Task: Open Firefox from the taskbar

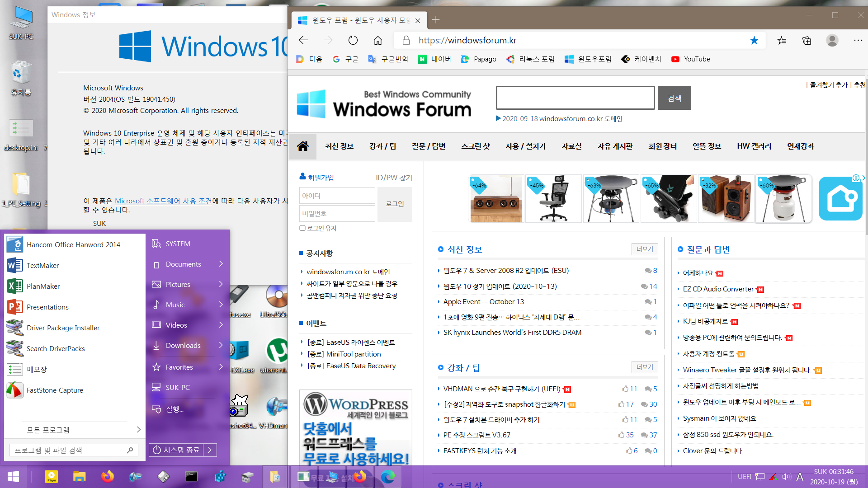Action: click(x=108, y=477)
